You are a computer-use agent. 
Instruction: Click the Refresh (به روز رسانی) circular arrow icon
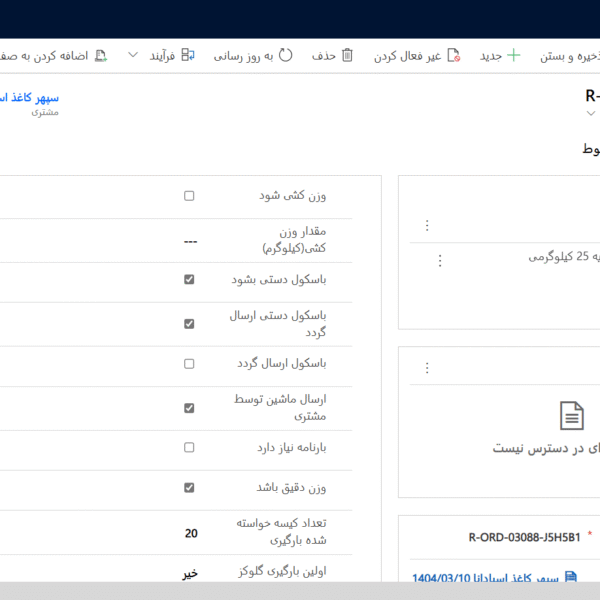(x=286, y=56)
